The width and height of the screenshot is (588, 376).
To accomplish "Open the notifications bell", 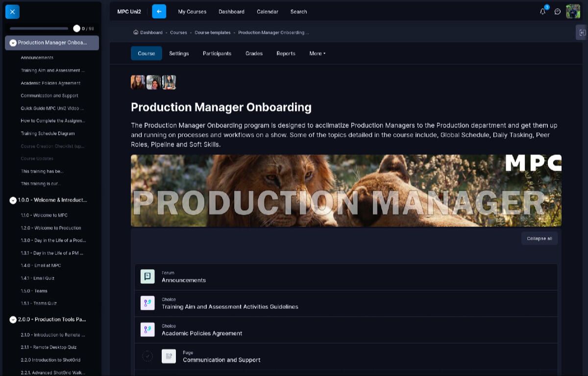I will pos(543,11).
